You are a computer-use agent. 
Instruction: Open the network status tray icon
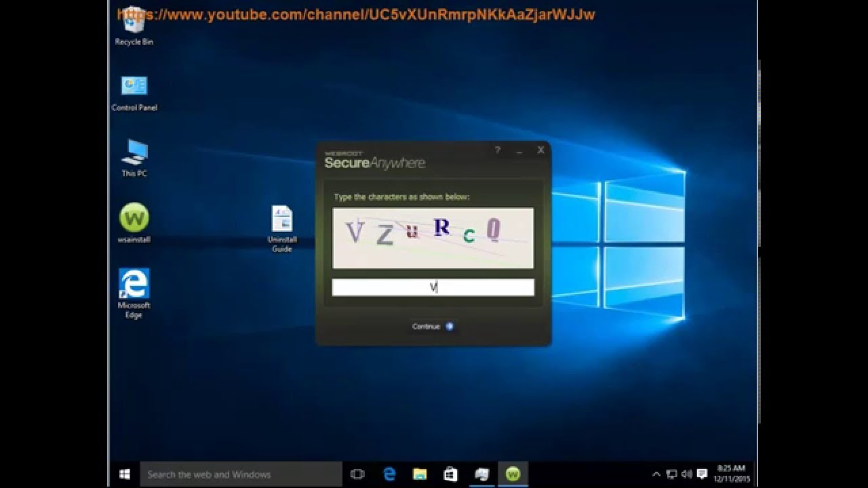tap(671, 474)
